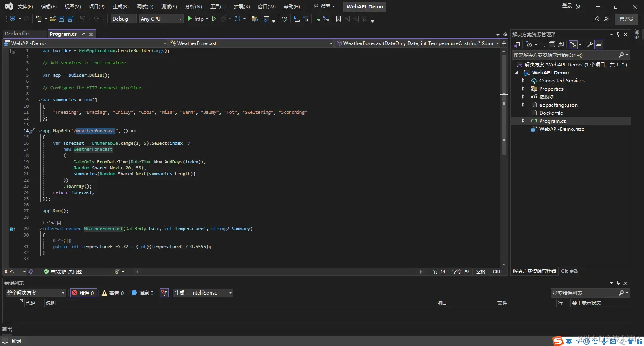644x346 pixels.
Task: Expand the Connected Services node
Action: (523, 80)
